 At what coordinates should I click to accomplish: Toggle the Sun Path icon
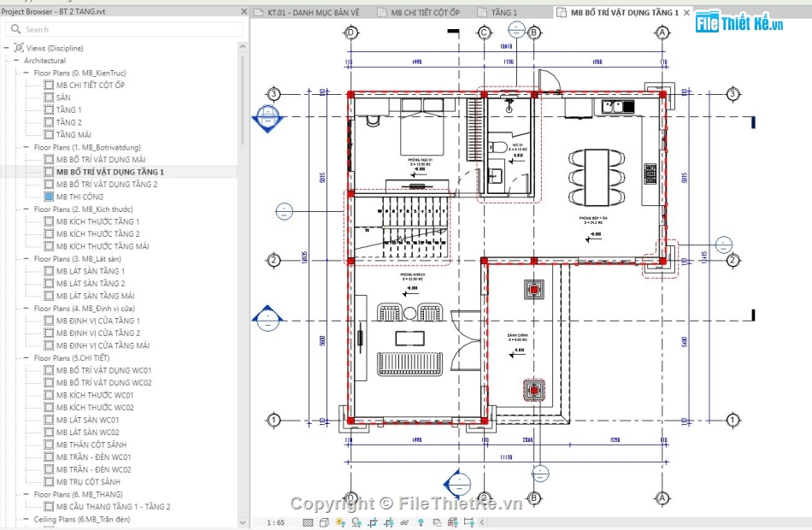(x=340, y=522)
